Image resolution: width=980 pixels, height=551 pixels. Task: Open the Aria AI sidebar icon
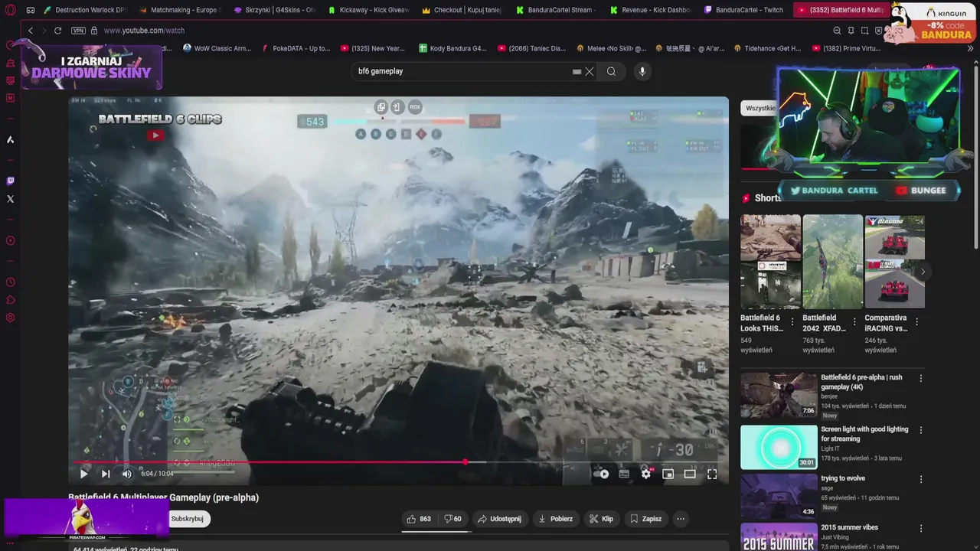10,140
